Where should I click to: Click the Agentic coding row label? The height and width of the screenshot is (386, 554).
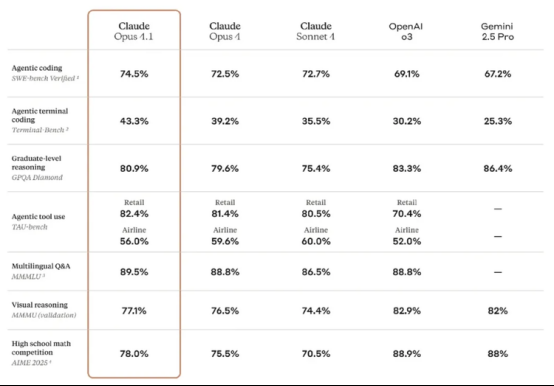point(37,68)
